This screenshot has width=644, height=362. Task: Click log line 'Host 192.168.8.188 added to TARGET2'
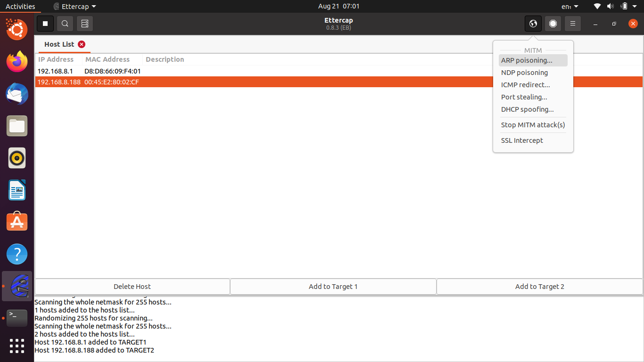(94, 350)
